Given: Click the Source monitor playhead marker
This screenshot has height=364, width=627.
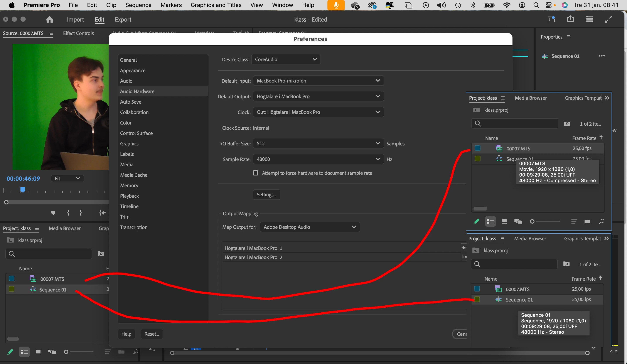Looking at the screenshot, I should pyautogui.click(x=23, y=190).
